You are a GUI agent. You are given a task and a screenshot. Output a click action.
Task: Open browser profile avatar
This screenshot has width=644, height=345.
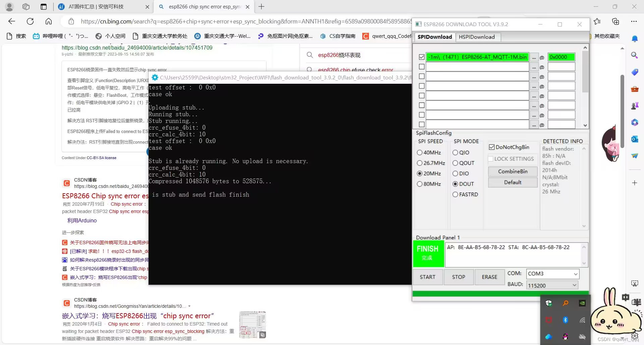9,7
